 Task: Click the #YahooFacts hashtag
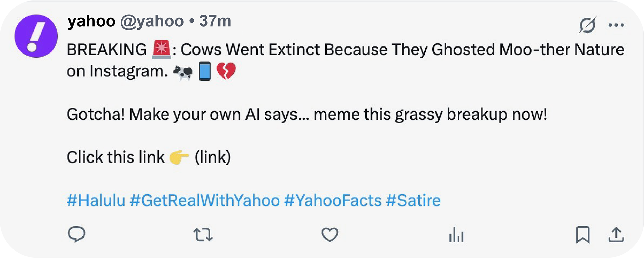click(x=333, y=200)
